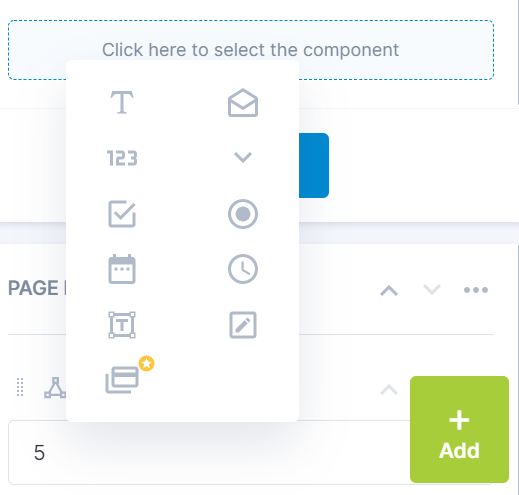This screenshot has height=495, width=519.
Task: Pick the 123 Number field component
Action: (x=122, y=158)
